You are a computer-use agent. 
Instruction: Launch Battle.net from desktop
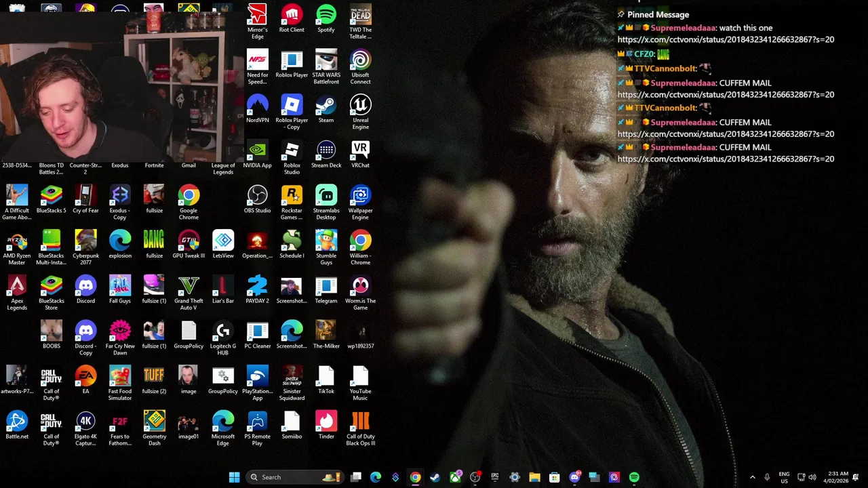click(x=17, y=425)
